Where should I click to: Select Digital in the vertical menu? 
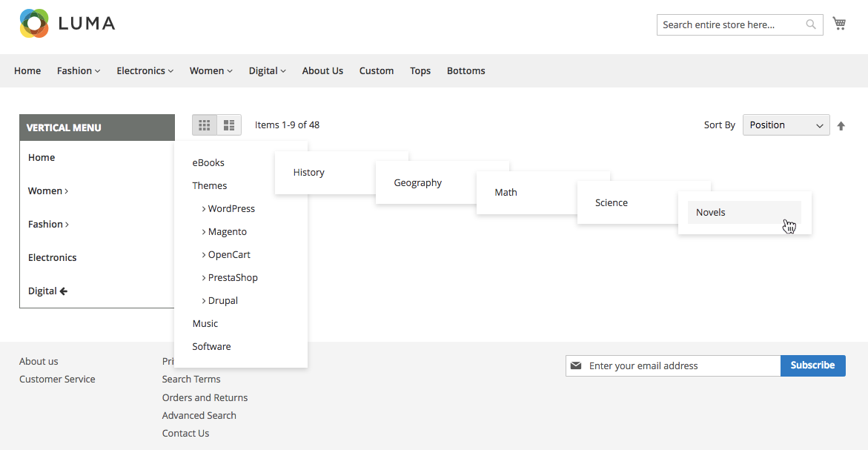(47, 291)
